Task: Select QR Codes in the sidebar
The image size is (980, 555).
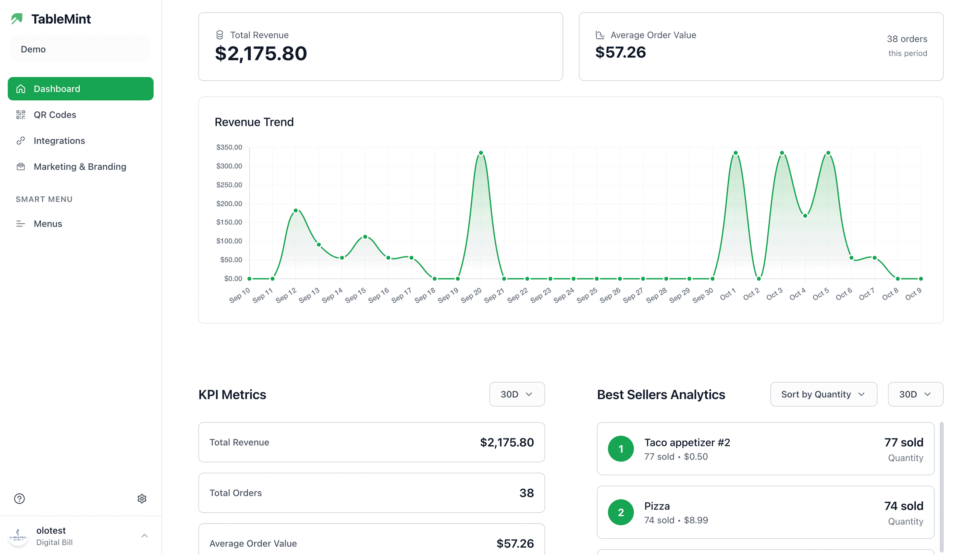Action: pos(55,114)
